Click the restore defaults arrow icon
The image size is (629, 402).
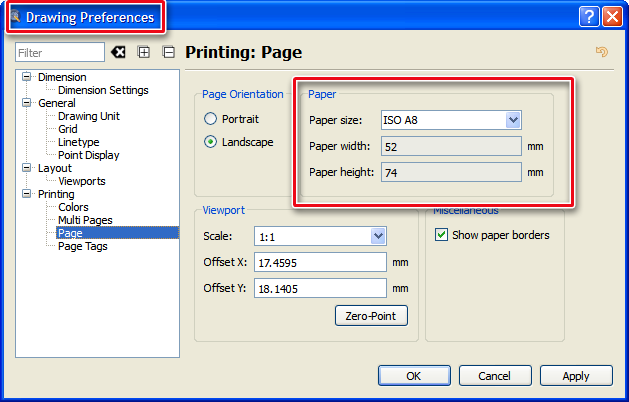coord(601,52)
